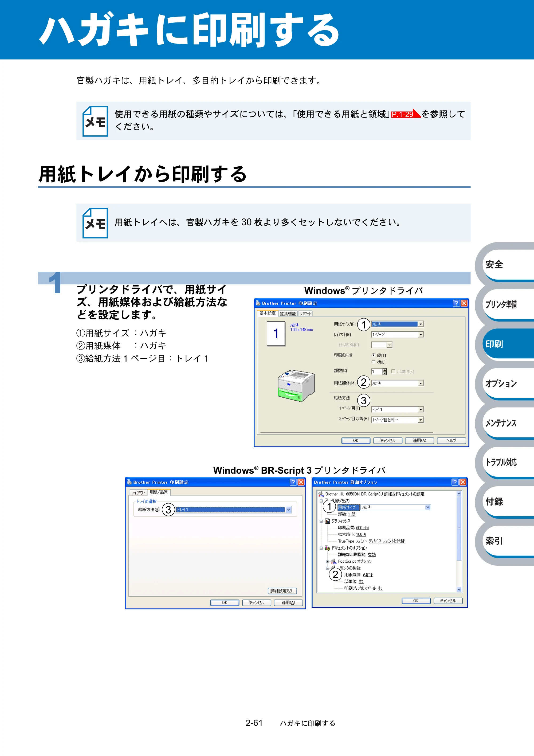Viewport: 534px width, 756px height.
Task: Switch to the レイアウト tab
Action: pos(138,493)
